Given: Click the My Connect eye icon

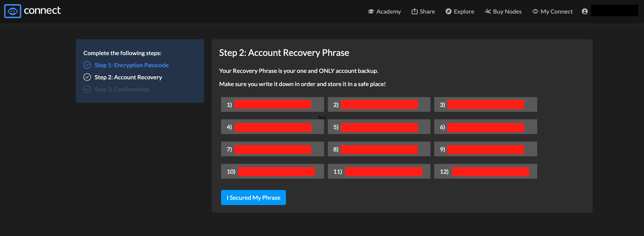Looking at the screenshot, I should coord(535,11).
